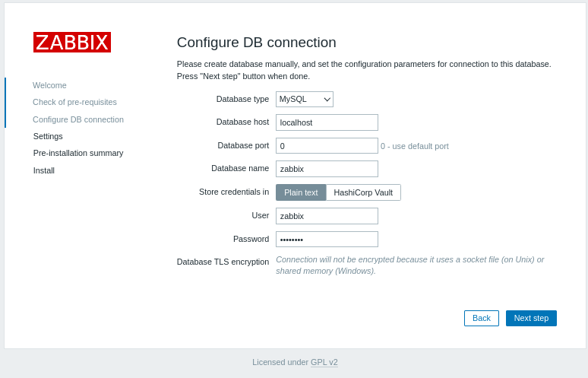
Task: Open the Database type dropdown
Action: click(x=305, y=100)
